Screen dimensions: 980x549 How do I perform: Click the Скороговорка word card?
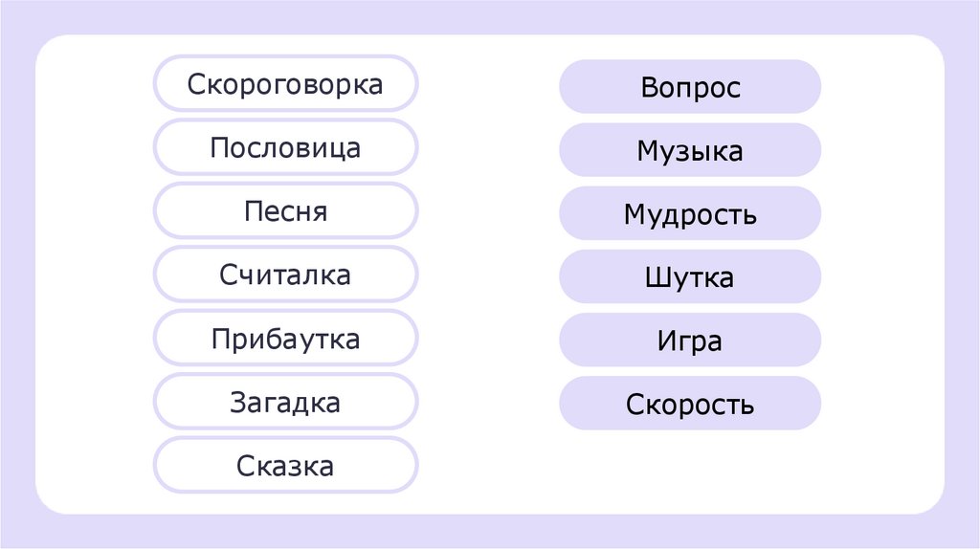pyautogui.click(x=285, y=84)
